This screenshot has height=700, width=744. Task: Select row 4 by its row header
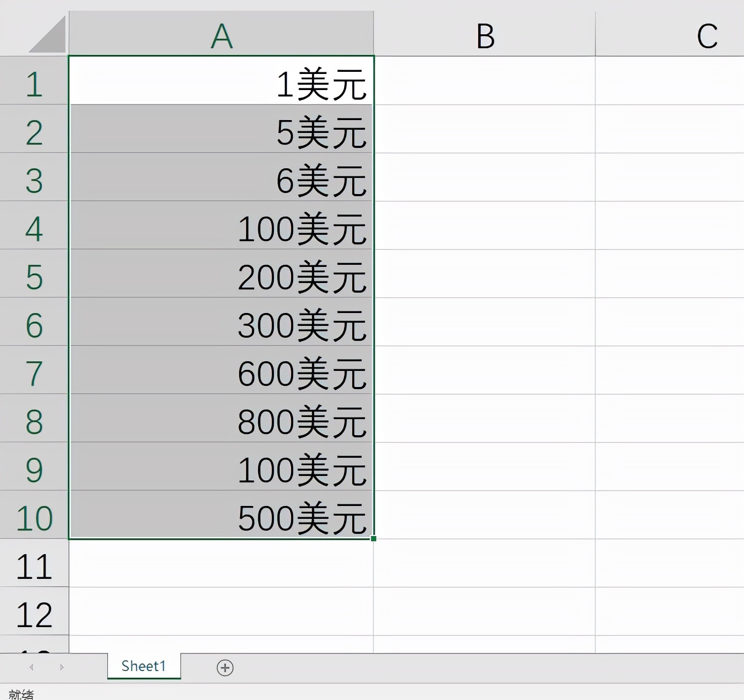pyautogui.click(x=34, y=226)
